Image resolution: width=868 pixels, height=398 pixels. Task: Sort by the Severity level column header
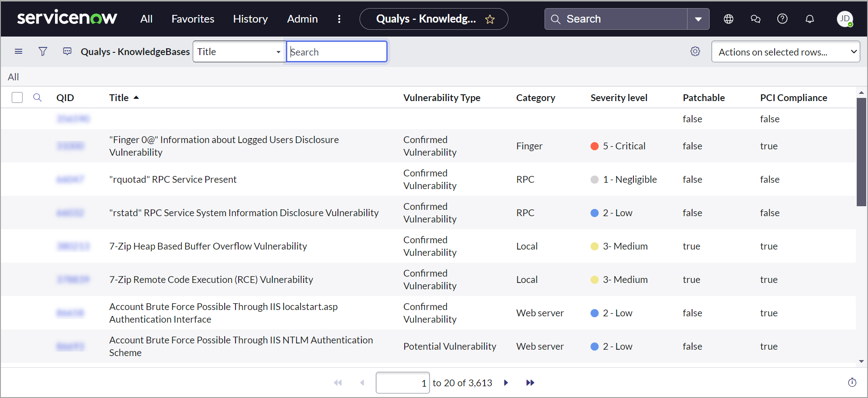[619, 97]
